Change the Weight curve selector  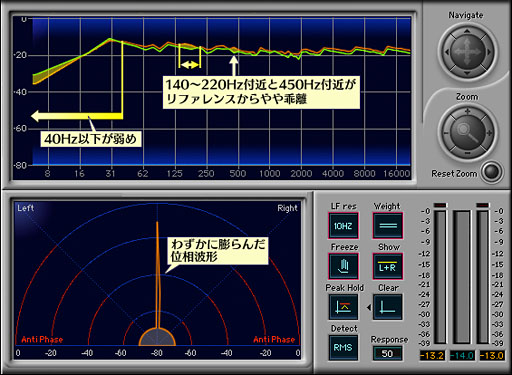tap(388, 226)
